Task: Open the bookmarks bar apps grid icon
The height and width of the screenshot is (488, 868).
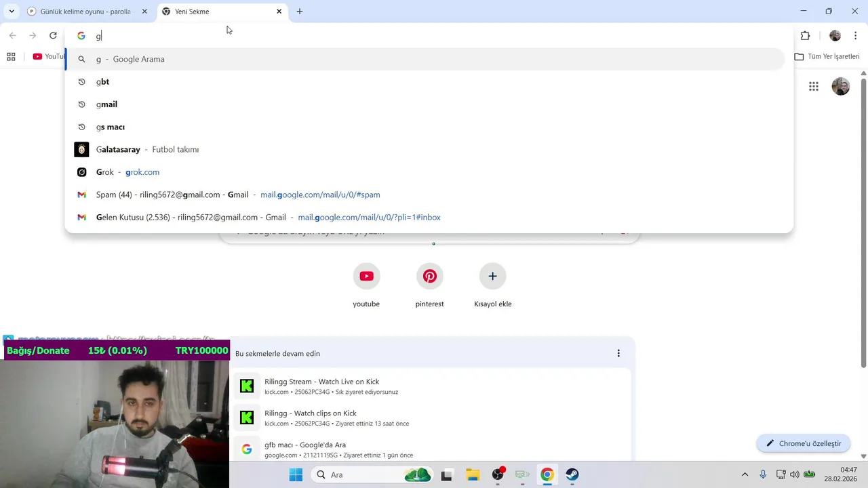Action: [x=11, y=56]
